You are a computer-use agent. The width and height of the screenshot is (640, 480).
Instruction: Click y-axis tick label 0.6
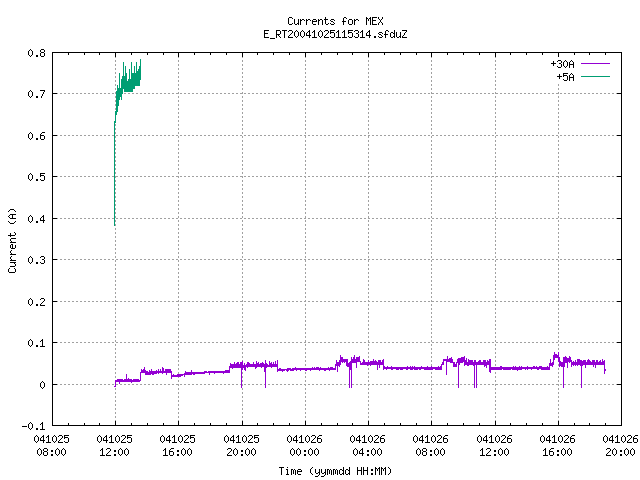[x=36, y=136]
